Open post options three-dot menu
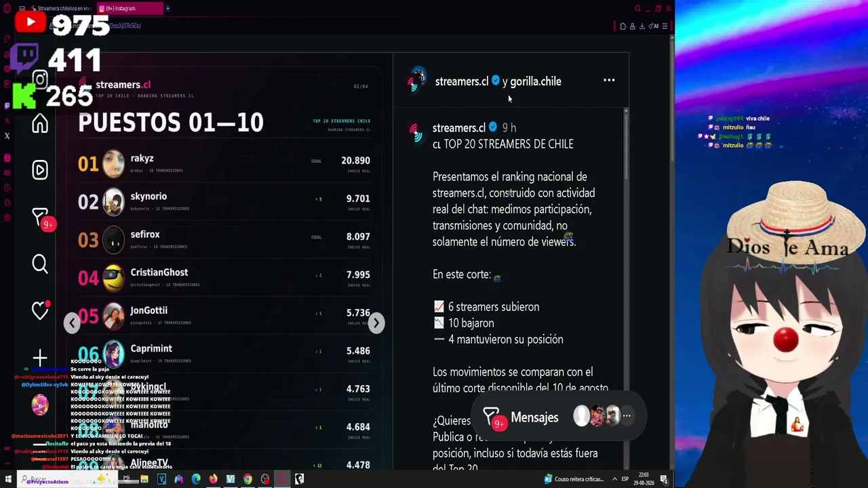 pyautogui.click(x=609, y=81)
